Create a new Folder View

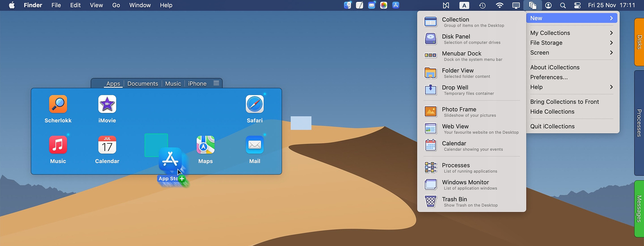(472, 73)
